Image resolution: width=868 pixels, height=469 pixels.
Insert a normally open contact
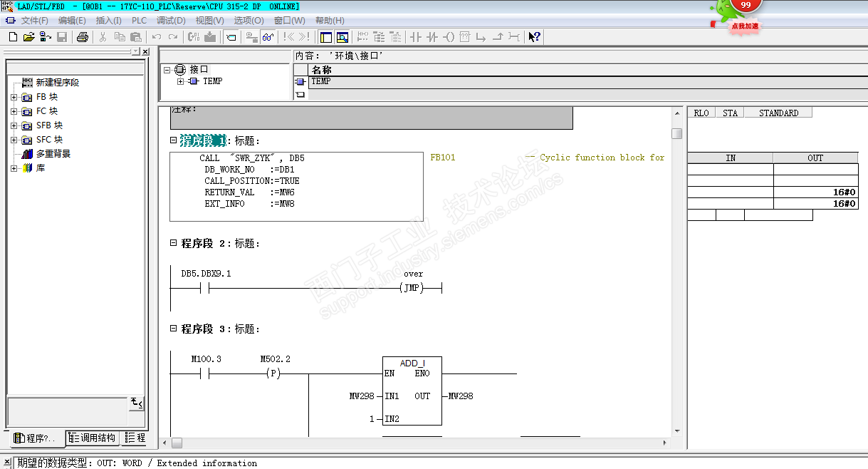point(416,37)
